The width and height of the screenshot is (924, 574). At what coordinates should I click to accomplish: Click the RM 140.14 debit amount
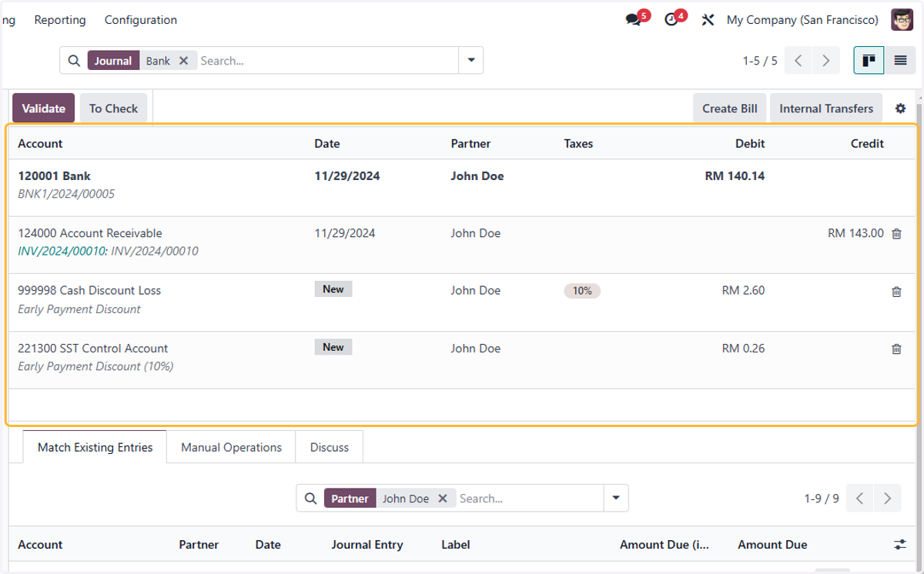[x=735, y=176]
